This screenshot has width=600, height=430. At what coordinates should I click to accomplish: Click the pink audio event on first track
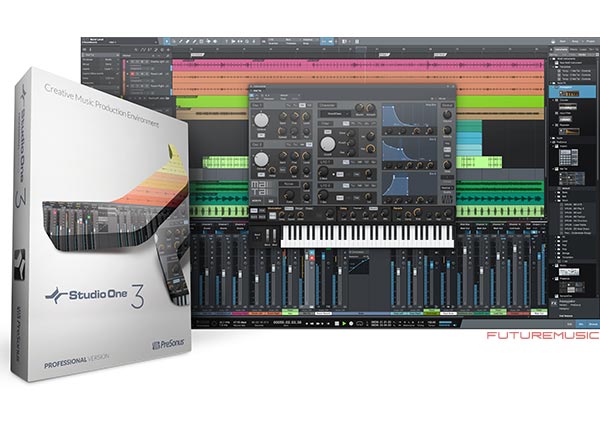coord(358,65)
